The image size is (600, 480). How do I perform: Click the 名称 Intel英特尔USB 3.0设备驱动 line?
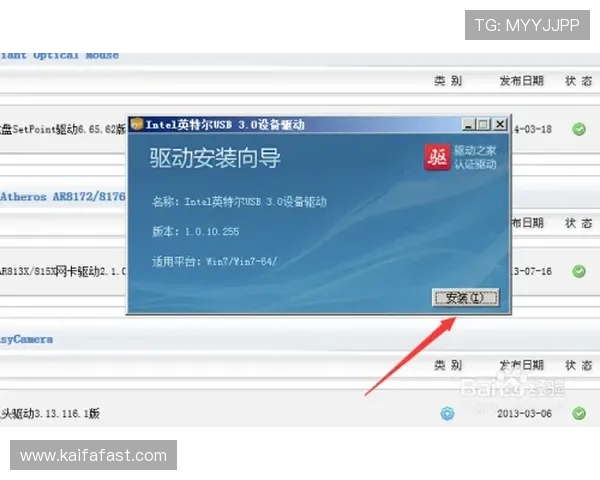[239, 201]
